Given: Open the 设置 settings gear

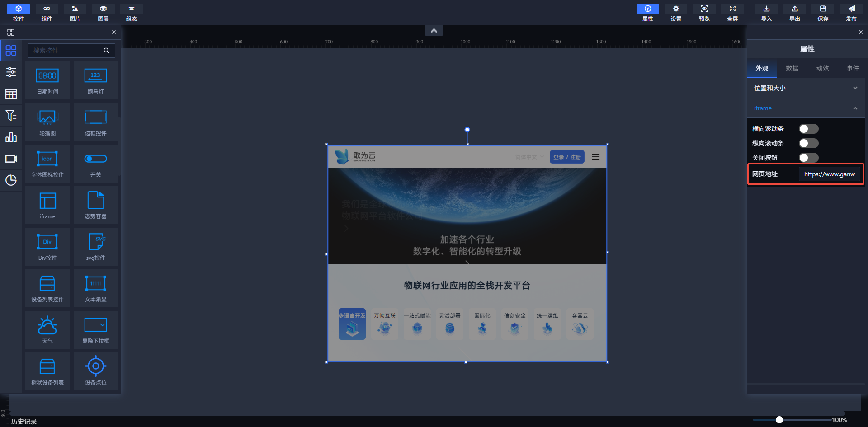Looking at the screenshot, I should click(676, 13).
